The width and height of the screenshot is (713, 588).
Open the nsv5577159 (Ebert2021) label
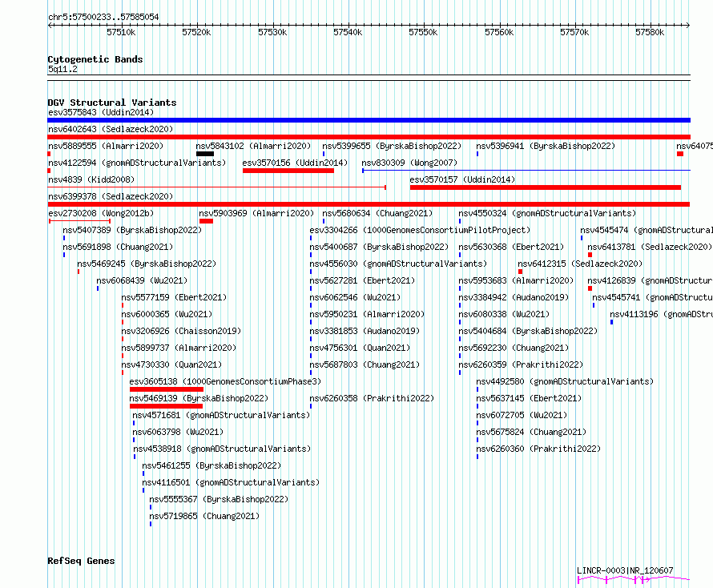[174, 297]
